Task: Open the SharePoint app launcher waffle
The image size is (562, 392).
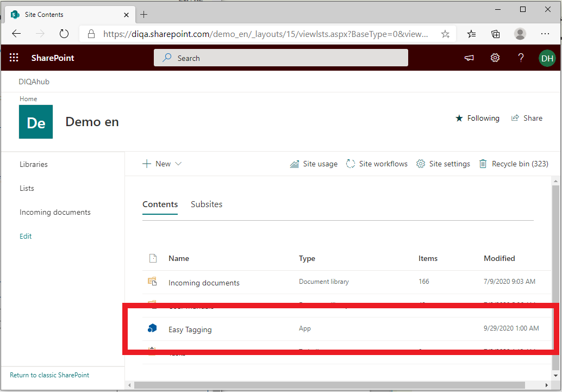Action: (14, 58)
